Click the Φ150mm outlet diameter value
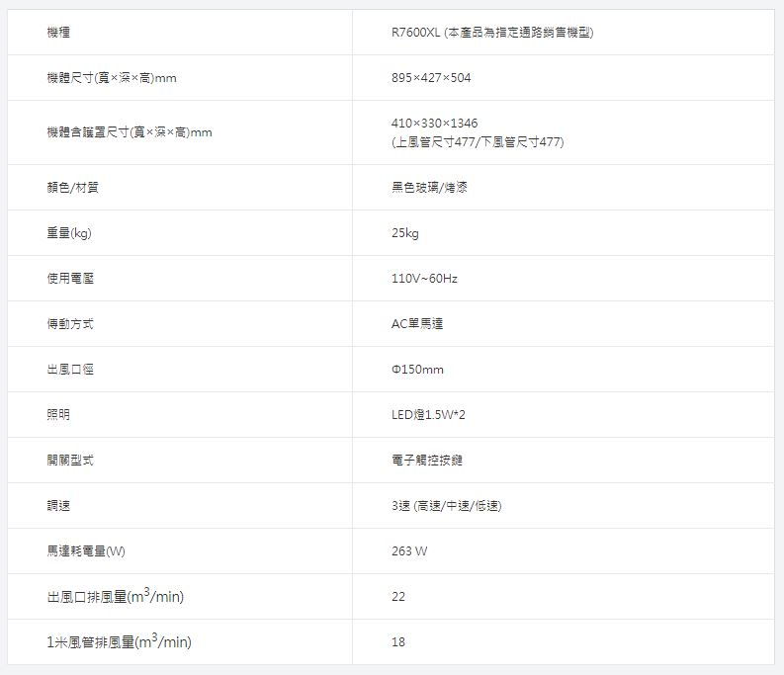The height and width of the screenshot is (675, 784). click(x=418, y=370)
